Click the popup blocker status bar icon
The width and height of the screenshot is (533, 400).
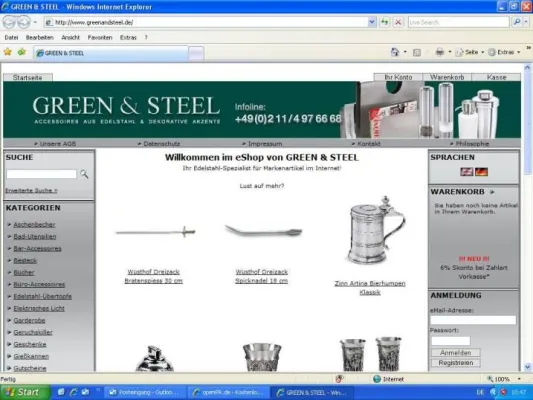click(339, 379)
